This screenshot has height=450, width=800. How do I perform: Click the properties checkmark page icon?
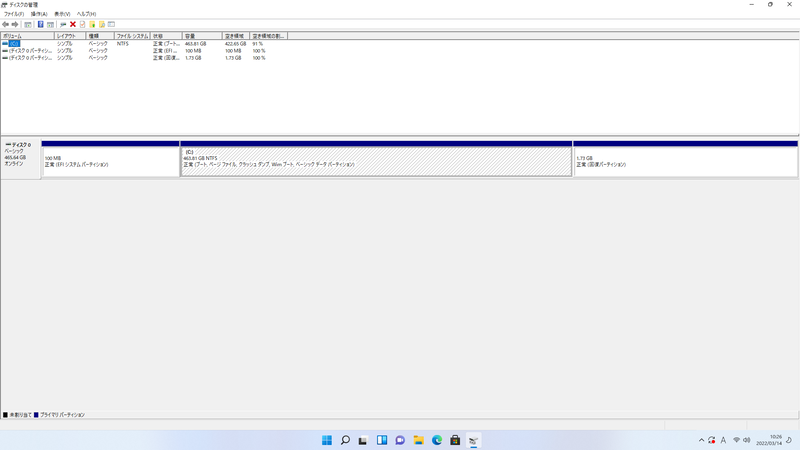(82, 24)
